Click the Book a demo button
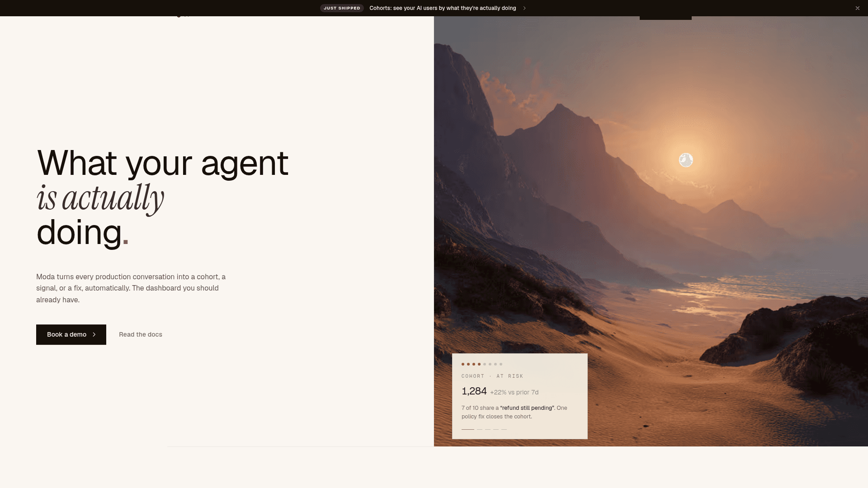The image size is (868, 488). pyautogui.click(x=71, y=334)
